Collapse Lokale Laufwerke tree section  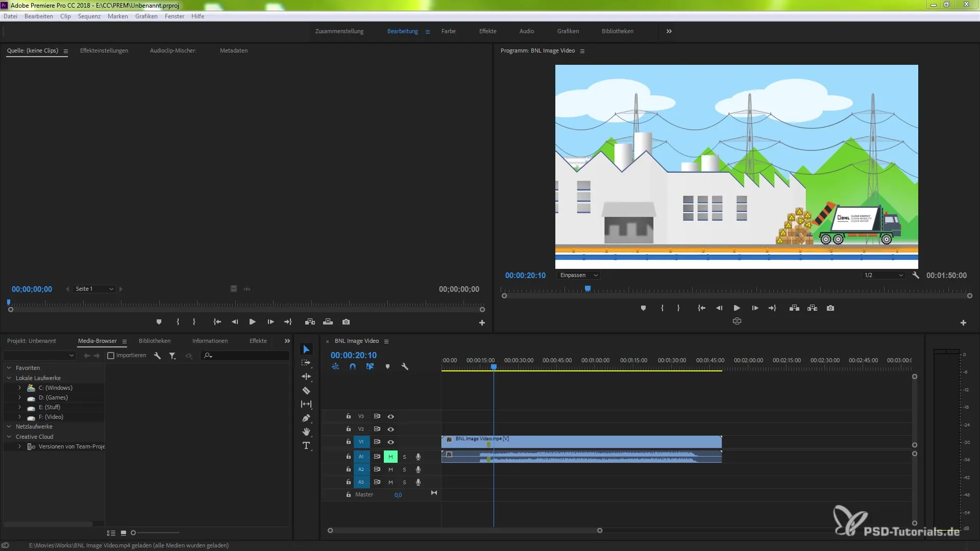tap(9, 378)
